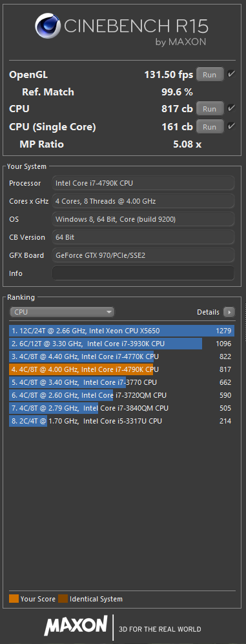The width and height of the screenshot is (246, 644).
Task: Toggle the CPU test checkbox
Action: [231, 108]
